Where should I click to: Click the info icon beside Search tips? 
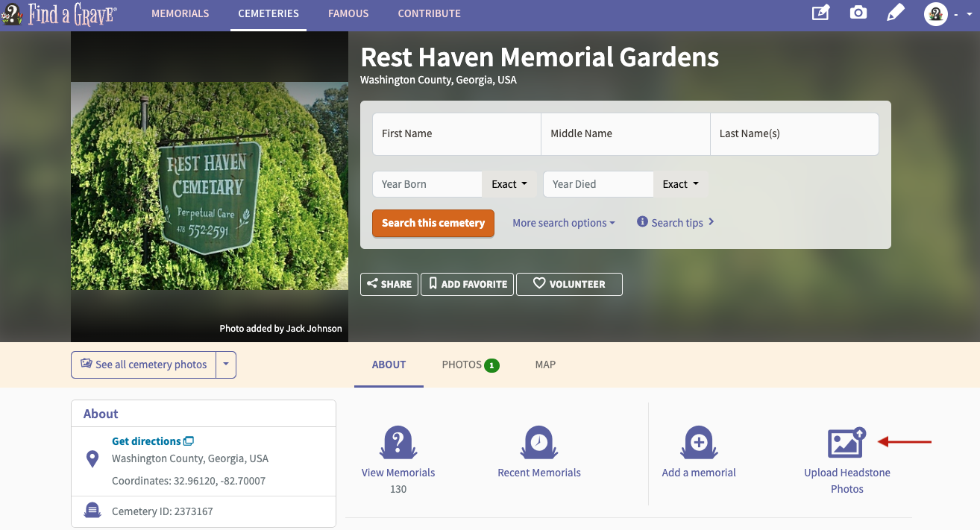point(642,221)
